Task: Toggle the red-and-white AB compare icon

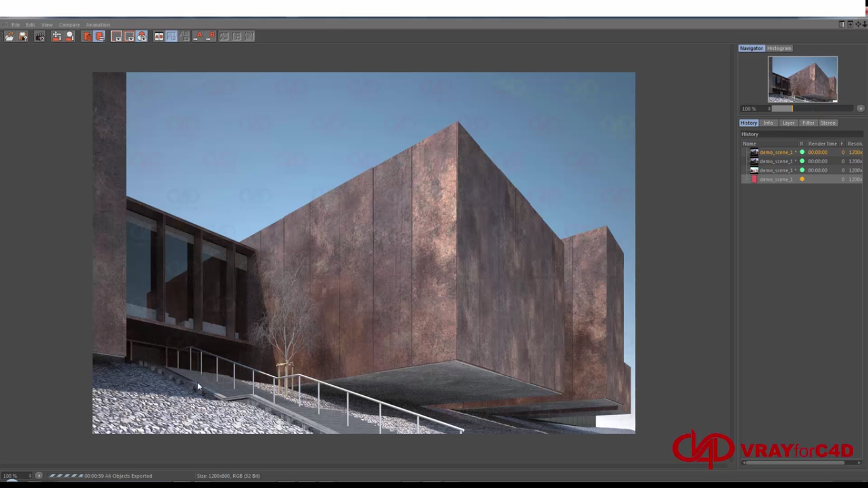Action: [x=159, y=36]
